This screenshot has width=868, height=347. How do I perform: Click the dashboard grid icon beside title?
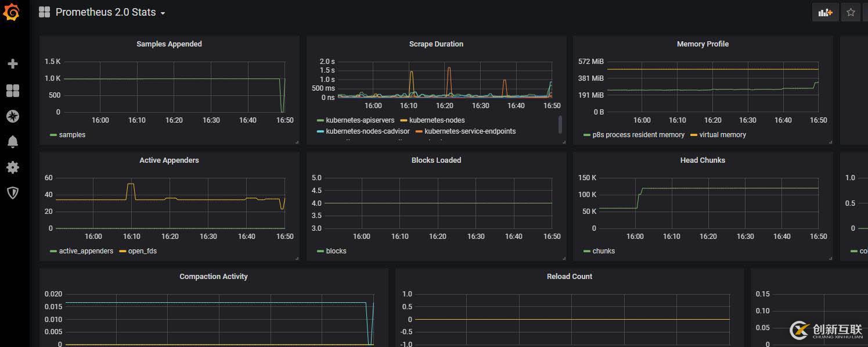click(x=44, y=12)
